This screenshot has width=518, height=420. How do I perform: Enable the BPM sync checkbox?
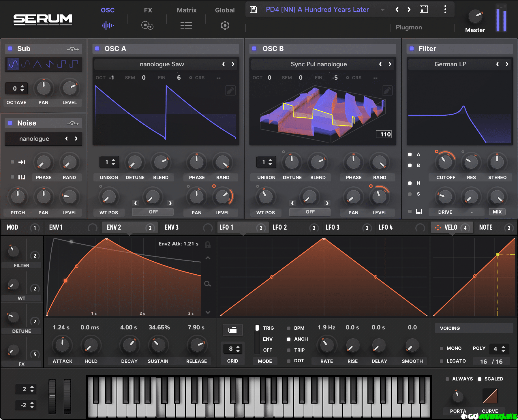[x=289, y=328]
